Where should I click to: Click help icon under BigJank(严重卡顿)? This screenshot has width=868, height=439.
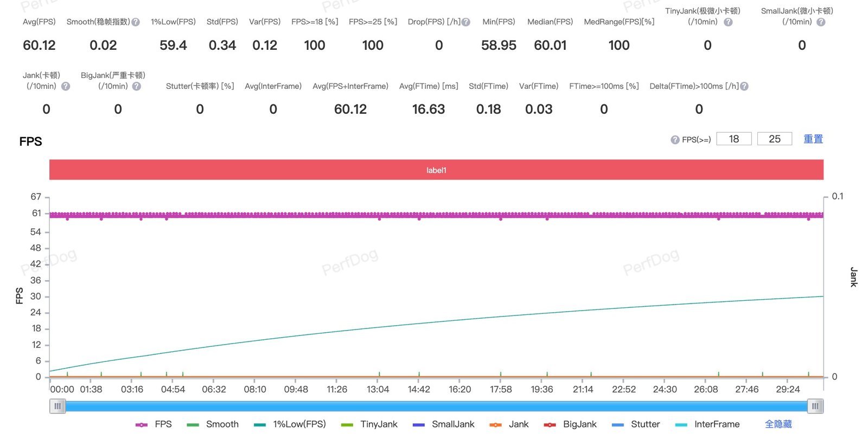click(x=137, y=86)
